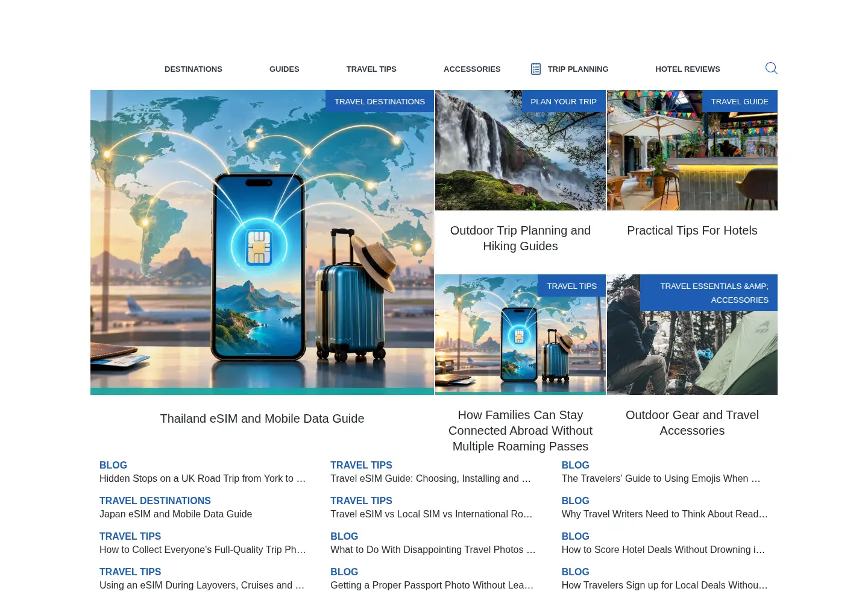Open the Accessories navigation item
The image size is (868, 603).
click(x=472, y=69)
